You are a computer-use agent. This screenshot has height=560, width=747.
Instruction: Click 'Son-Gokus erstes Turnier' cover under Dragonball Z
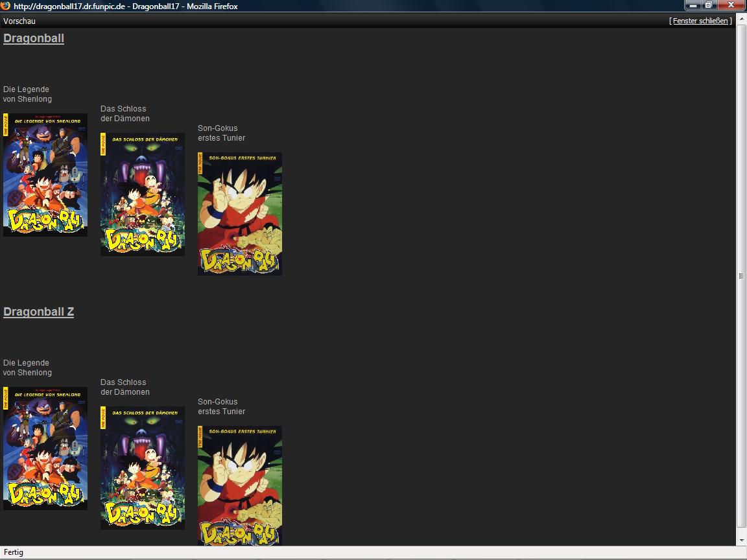tap(240, 485)
